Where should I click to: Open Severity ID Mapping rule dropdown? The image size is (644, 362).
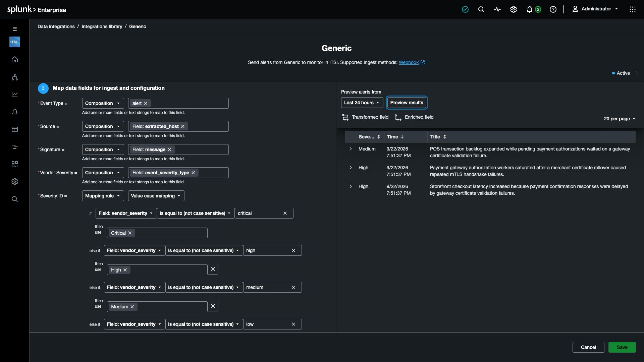103,196
